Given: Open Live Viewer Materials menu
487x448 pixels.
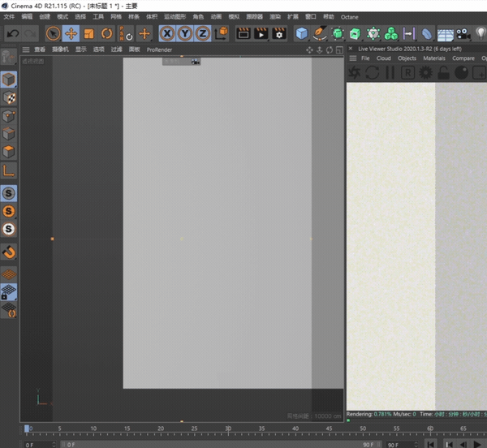Looking at the screenshot, I should coord(434,58).
